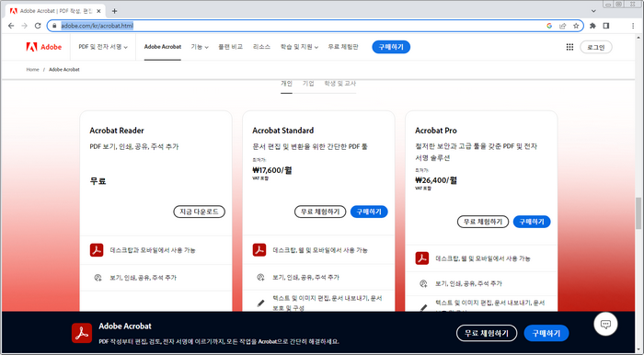Screen dimensions: 644x355
Task: Click the share page icon in address bar
Action: [x=563, y=26]
